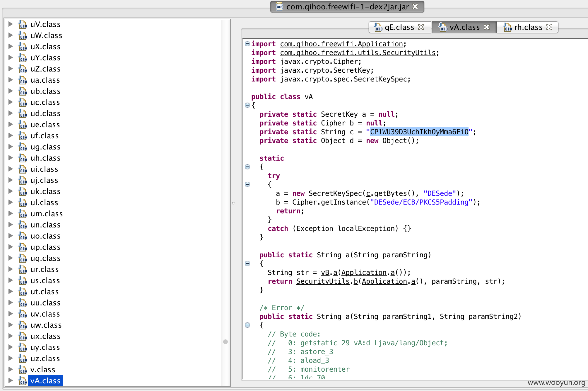
Task: Click the uX.class file icon
Action: [23, 47]
